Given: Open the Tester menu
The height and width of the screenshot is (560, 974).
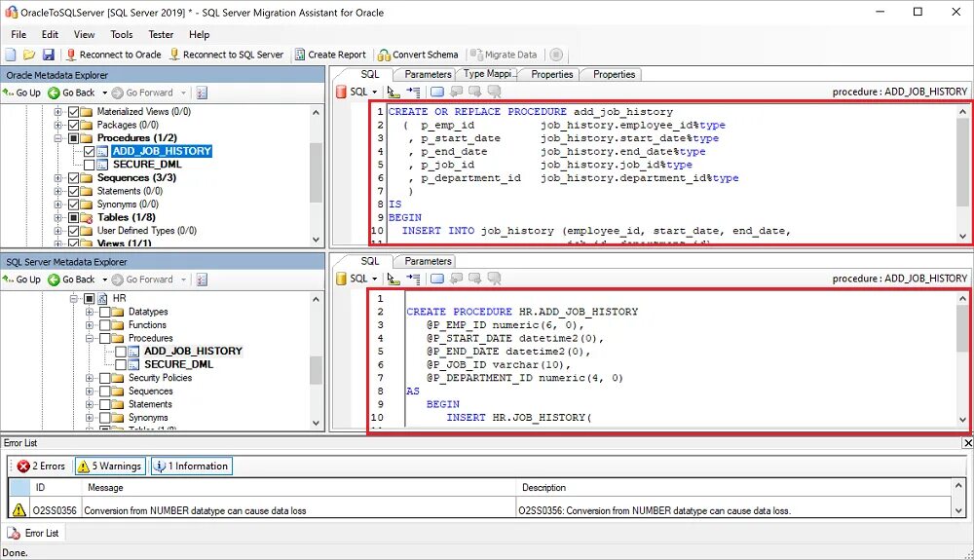Looking at the screenshot, I should [x=161, y=35].
